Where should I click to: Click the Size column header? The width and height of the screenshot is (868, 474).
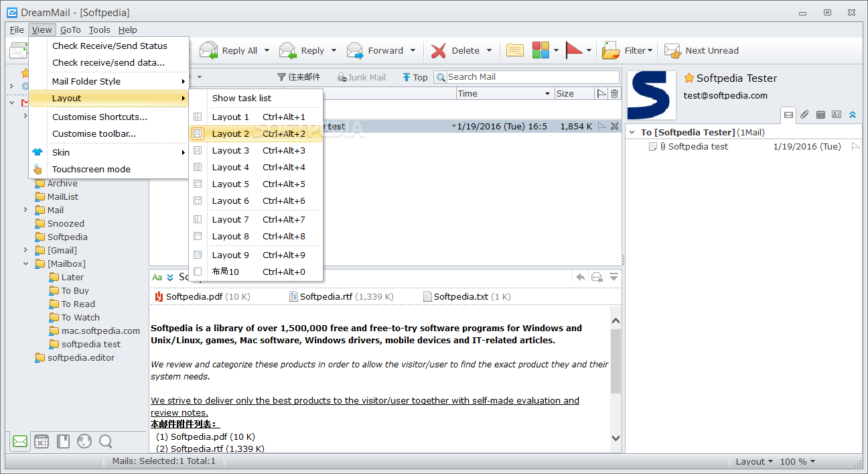click(574, 94)
